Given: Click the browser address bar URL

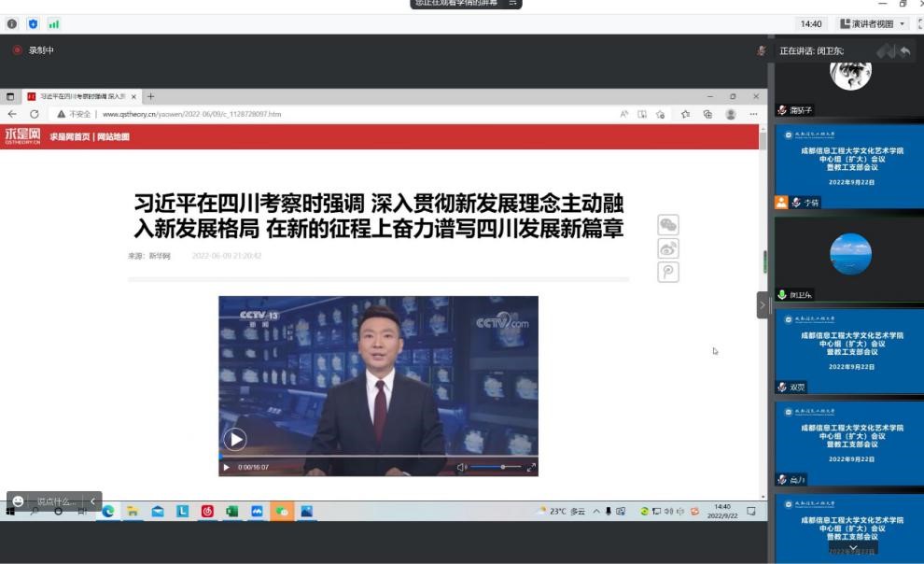Looking at the screenshot, I should (191, 114).
